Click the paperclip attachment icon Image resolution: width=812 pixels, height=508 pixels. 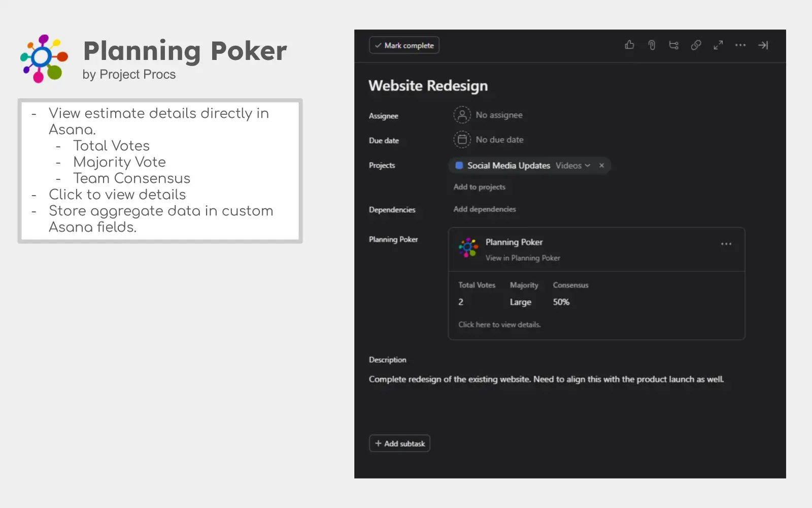coord(652,45)
